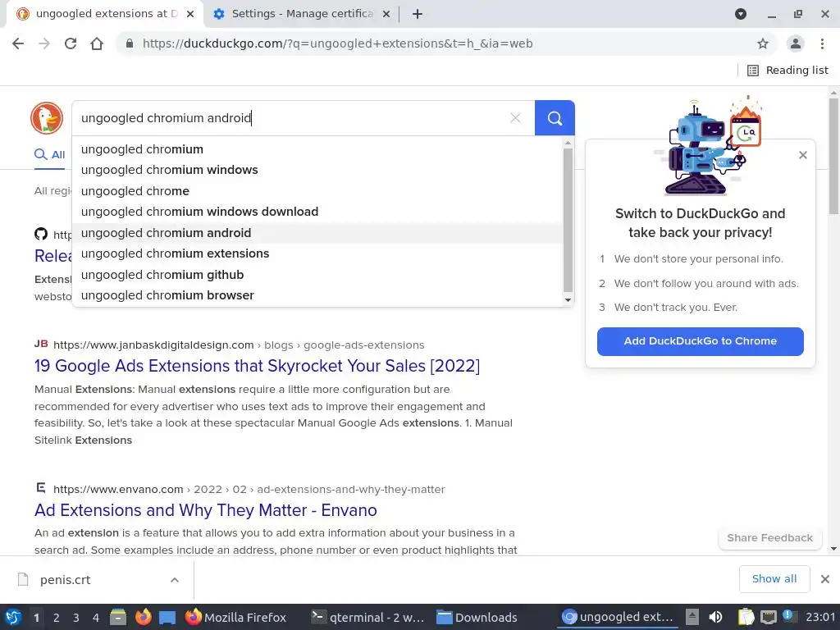Choose suggestion 'ungoogled chromium github'
840x630 pixels.
click(317, 274)
